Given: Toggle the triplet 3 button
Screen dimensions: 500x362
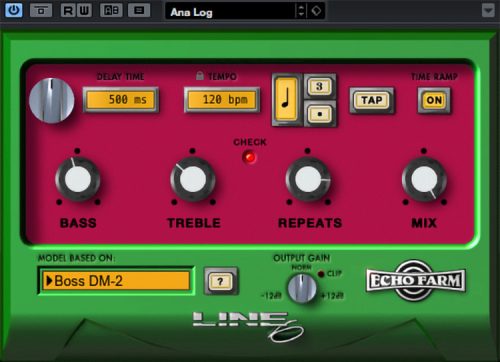Looking at the screenshot, I should [x=319, y=87].
